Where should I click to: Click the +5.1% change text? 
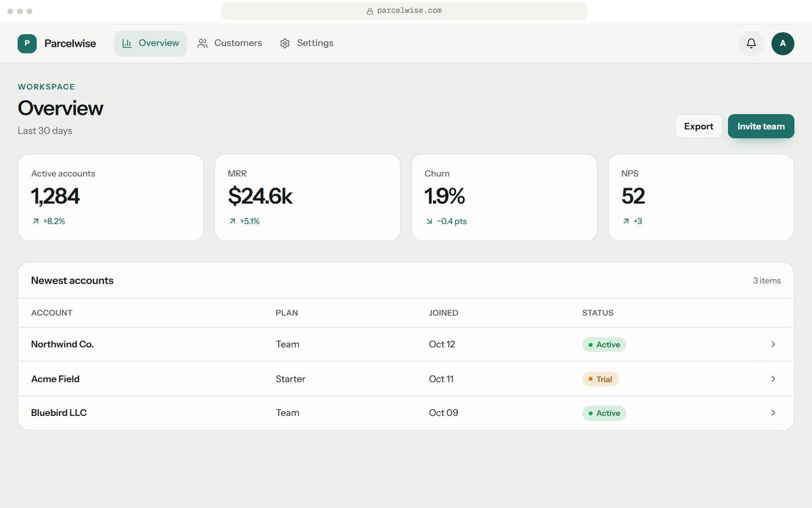click(x=250, y=221)
